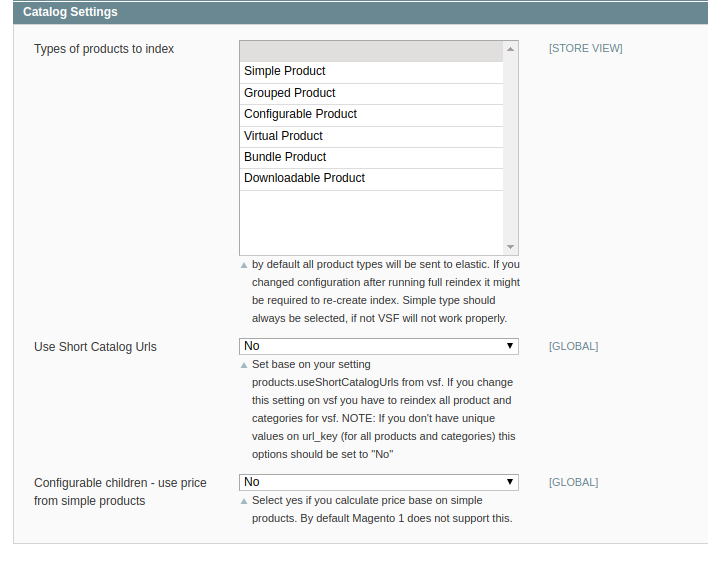Select Bundle Product option
Screen dimensions: 708x564
371,157
